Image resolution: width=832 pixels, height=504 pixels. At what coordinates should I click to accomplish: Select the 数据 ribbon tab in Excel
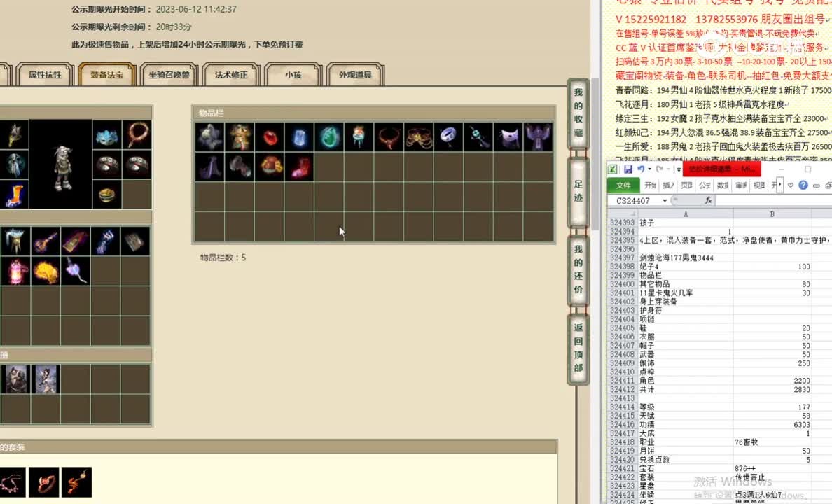point(723,185)
